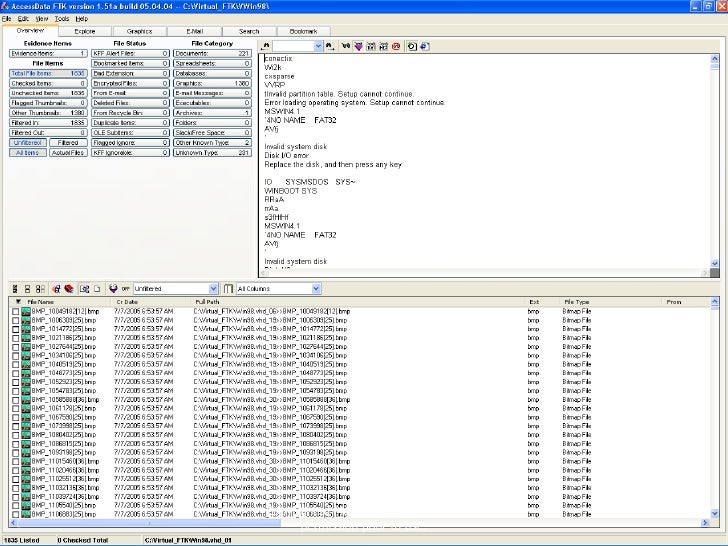Open the File menu

(6, 19)
